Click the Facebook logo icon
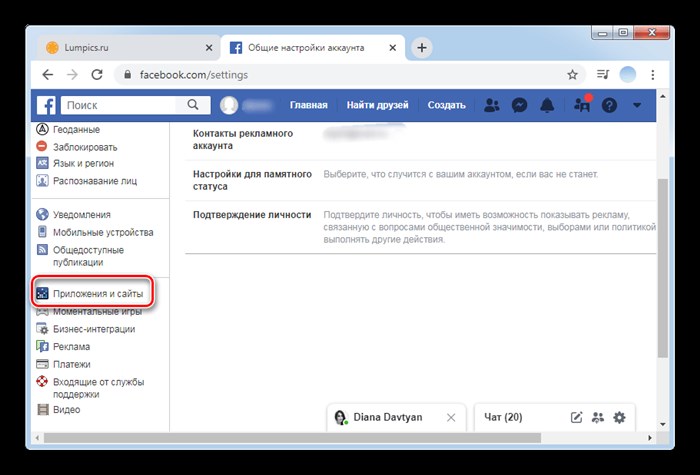700x475 pixels. 46,105
